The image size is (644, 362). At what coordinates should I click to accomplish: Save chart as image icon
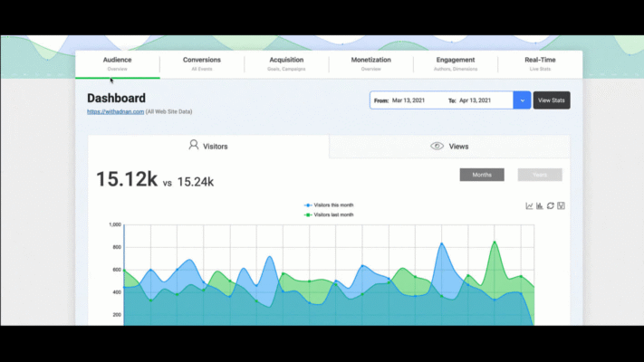click(562, 205)
